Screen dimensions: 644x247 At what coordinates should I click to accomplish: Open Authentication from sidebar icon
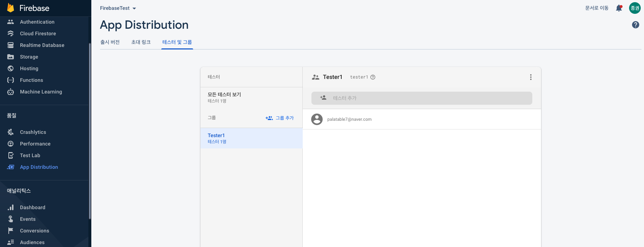(x=11, y=22)
